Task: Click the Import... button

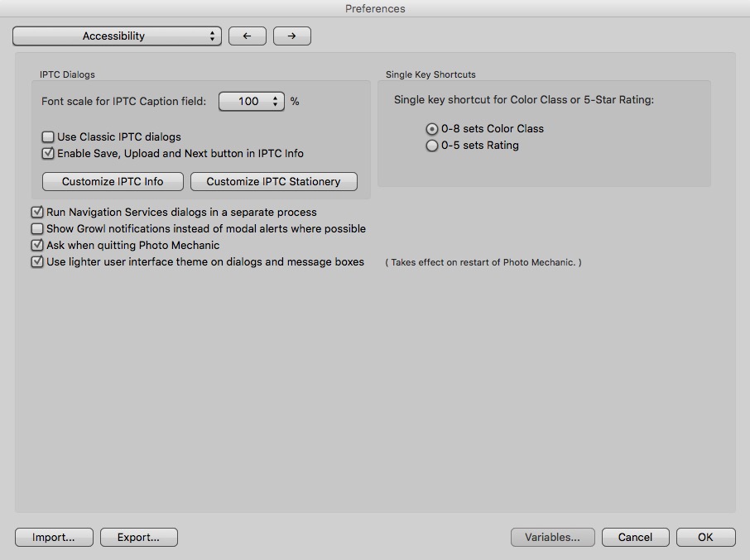Action: (x=54, y=538)
